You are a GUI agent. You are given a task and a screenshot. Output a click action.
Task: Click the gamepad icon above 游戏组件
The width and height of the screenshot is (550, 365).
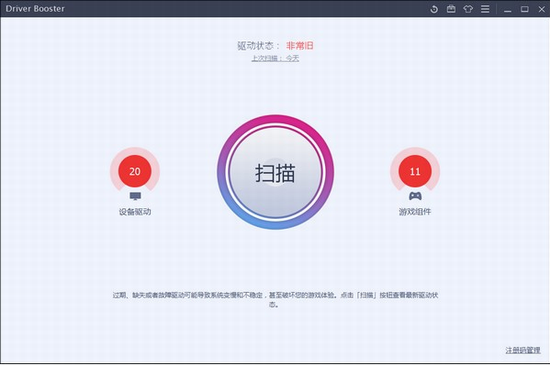click(x=415, y=196)
